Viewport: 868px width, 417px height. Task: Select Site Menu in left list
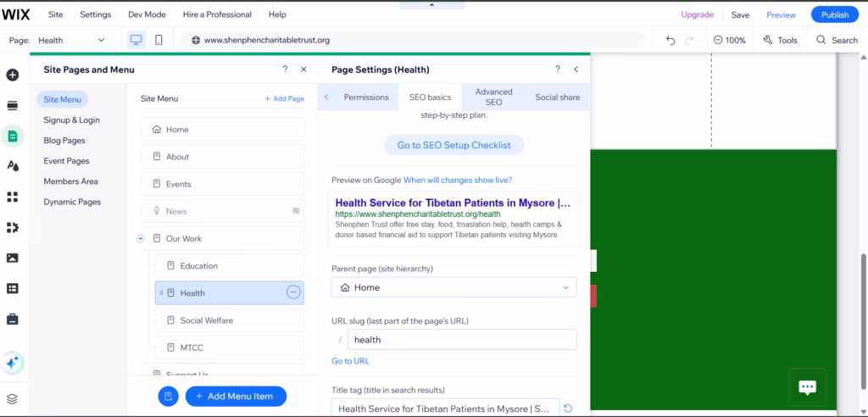(63, 100)
